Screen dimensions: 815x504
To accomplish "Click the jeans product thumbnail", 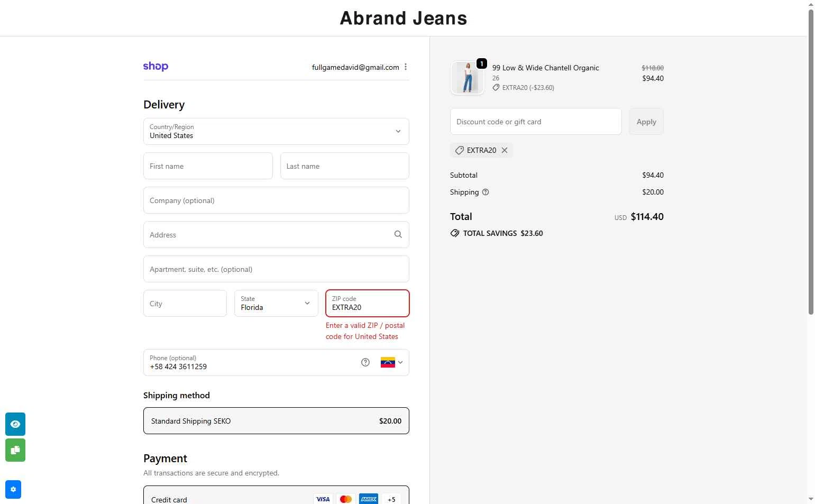I will (x=468, y=78).
